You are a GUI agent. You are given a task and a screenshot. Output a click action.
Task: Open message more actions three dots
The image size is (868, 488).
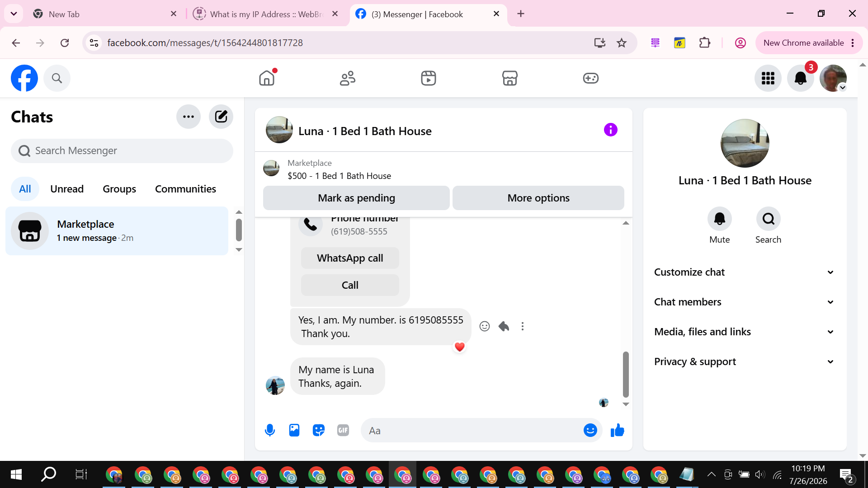523,326
